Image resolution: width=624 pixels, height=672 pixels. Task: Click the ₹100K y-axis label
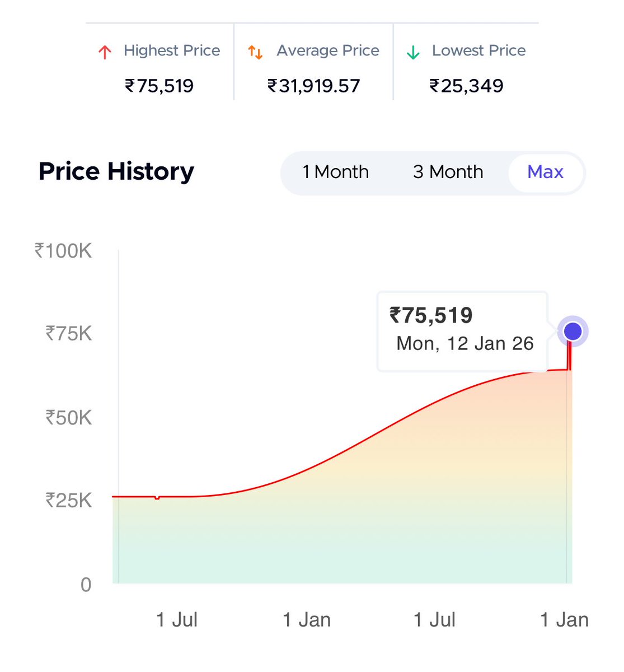click(x=63, y=251)
